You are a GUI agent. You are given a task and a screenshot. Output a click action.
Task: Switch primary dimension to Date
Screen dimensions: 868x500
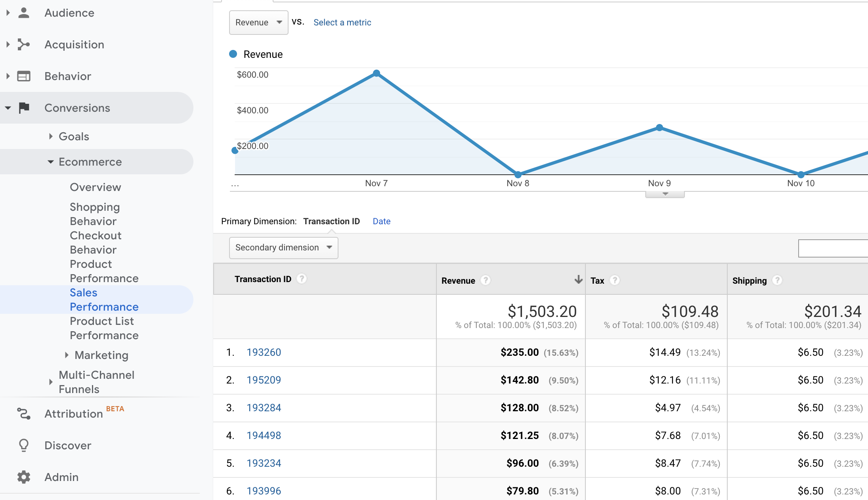point(382,221)
